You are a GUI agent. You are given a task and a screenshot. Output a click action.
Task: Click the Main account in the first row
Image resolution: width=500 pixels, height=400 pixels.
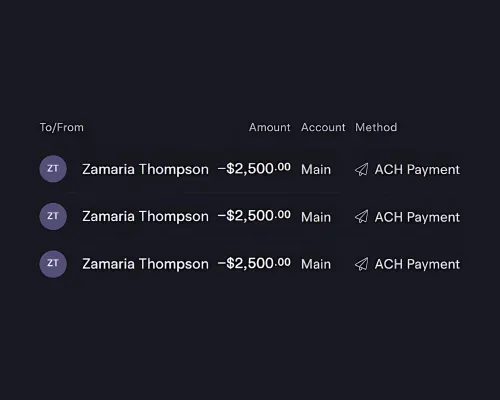(x=316, y=170)
